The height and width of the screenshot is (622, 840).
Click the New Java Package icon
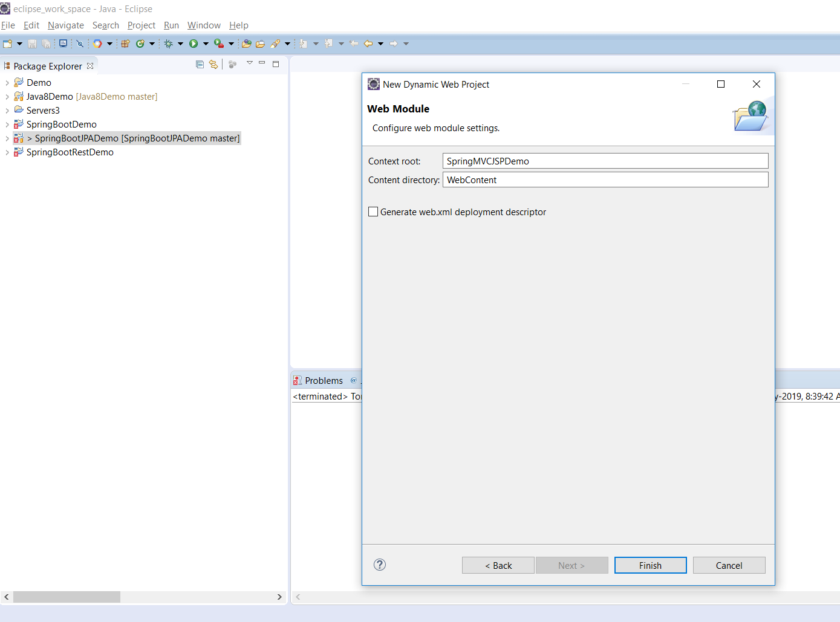126,44
